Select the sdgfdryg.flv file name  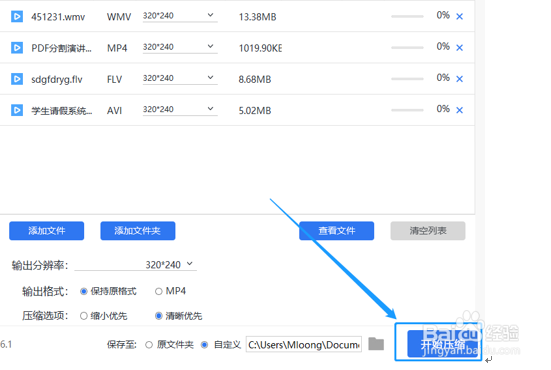click(x=57, y=79)
